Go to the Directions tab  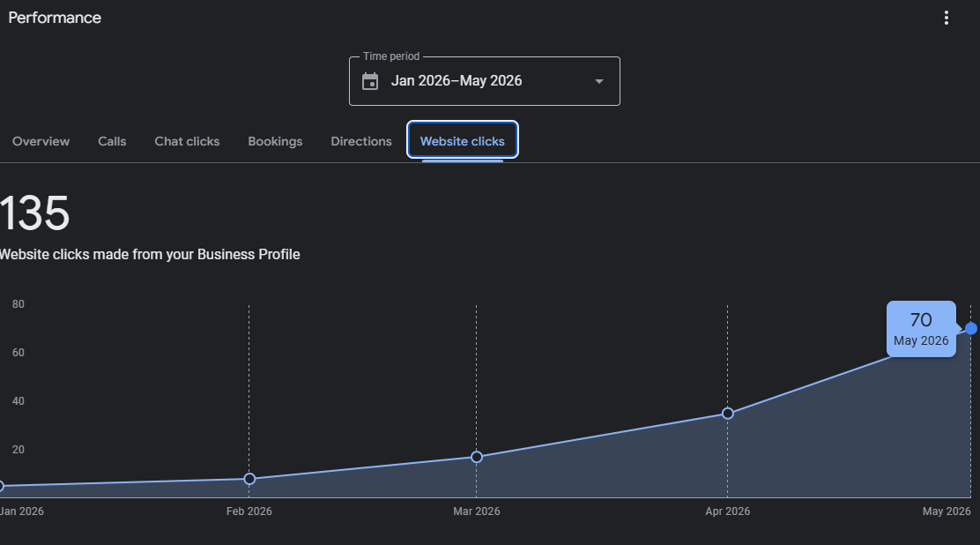click(361, 141)
